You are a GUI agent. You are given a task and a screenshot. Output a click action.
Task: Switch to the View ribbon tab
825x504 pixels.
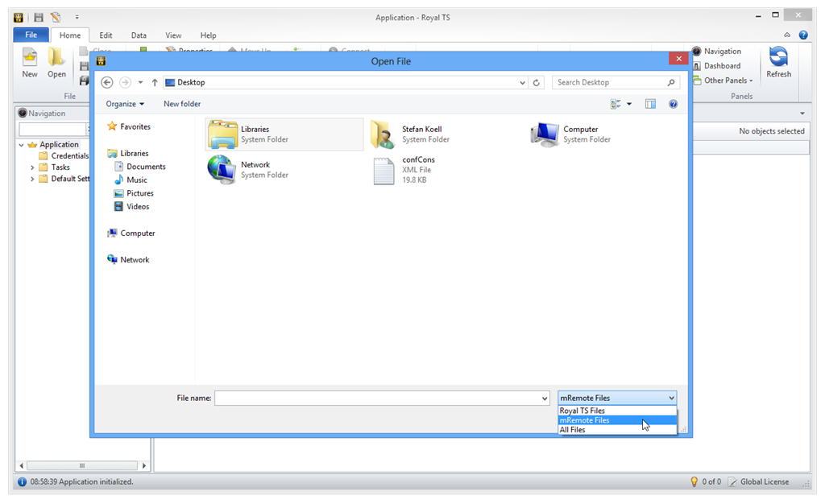(x=173, y=35)
